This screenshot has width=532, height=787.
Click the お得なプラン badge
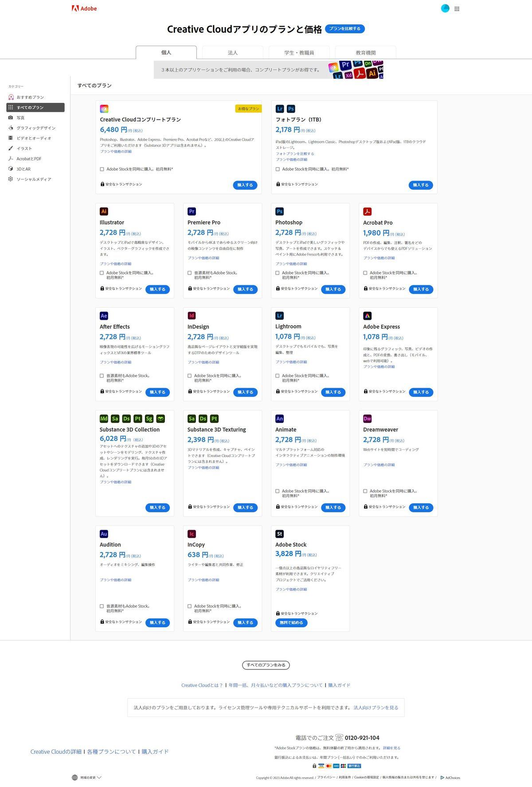(248, 109)
